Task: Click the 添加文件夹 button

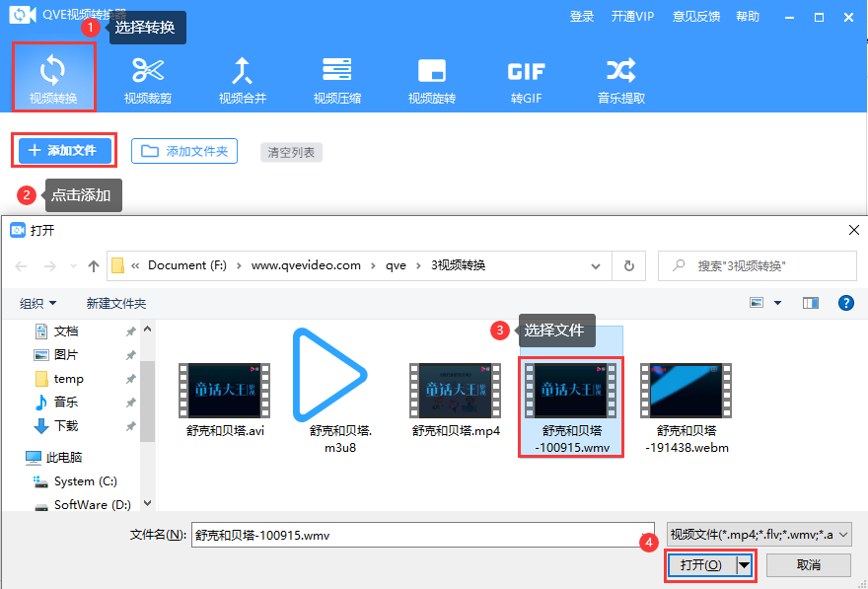Action: 184,151
